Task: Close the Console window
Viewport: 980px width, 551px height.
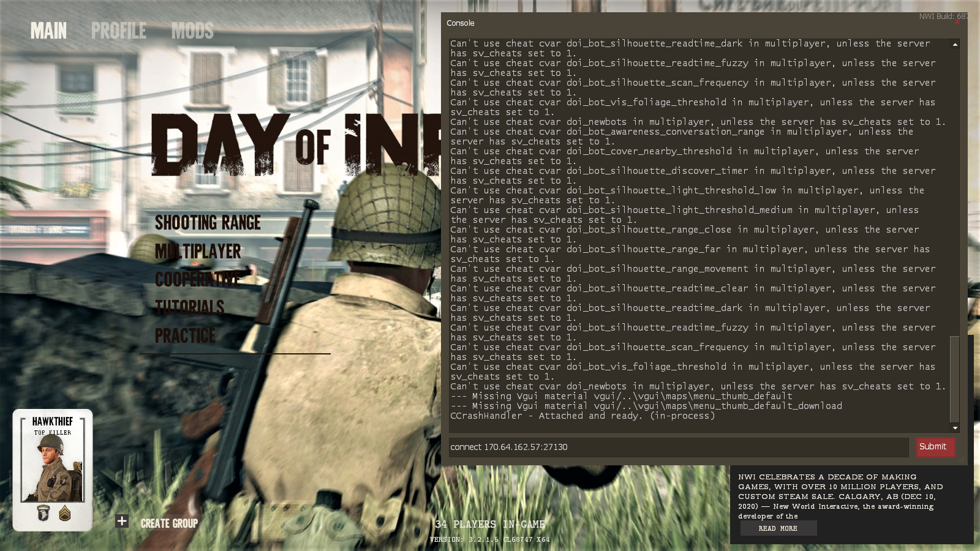Action: click(957, 22)
